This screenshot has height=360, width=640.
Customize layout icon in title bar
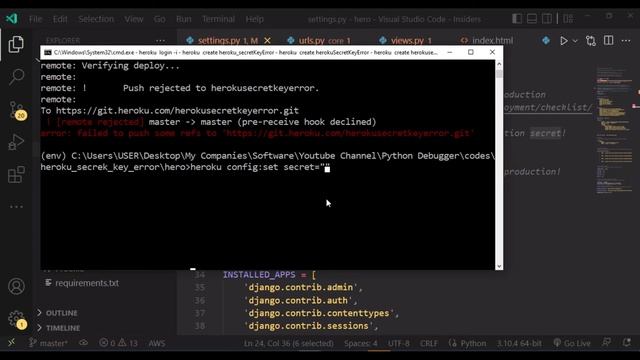568,19
